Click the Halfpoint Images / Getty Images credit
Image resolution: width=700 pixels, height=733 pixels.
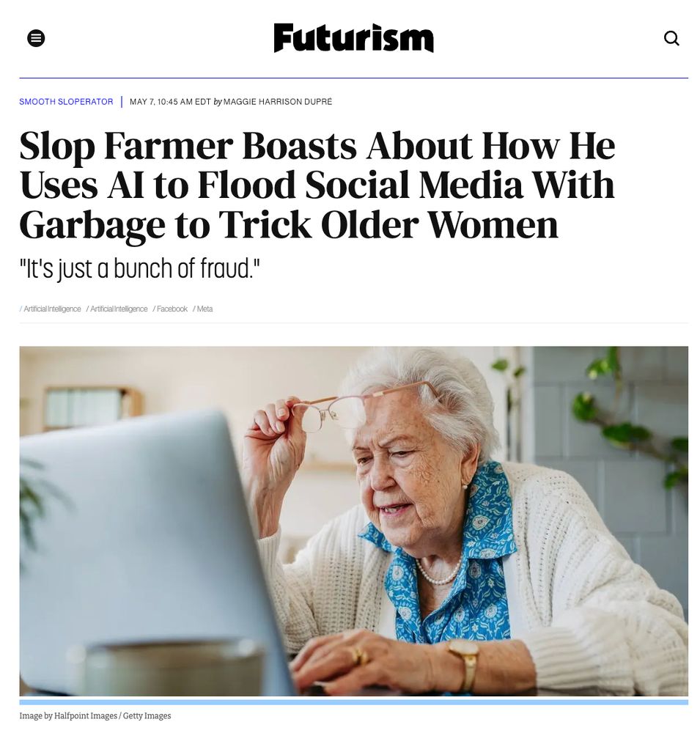pos(95,715)
